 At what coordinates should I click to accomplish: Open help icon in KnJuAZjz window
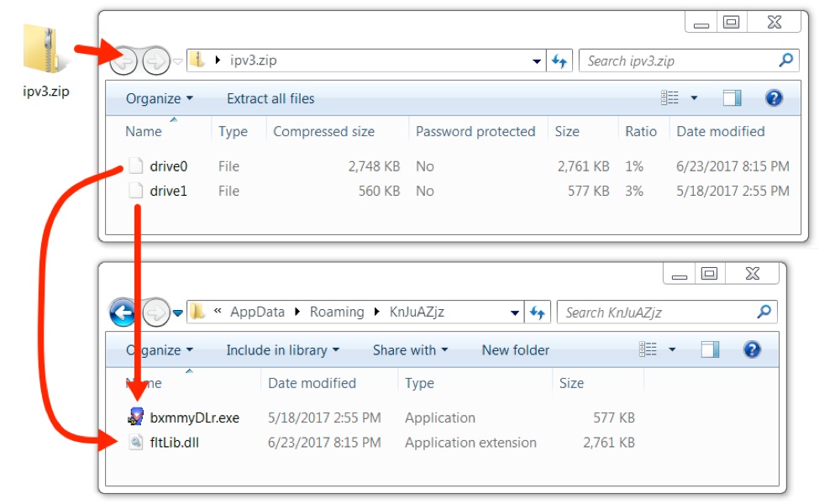752,349
